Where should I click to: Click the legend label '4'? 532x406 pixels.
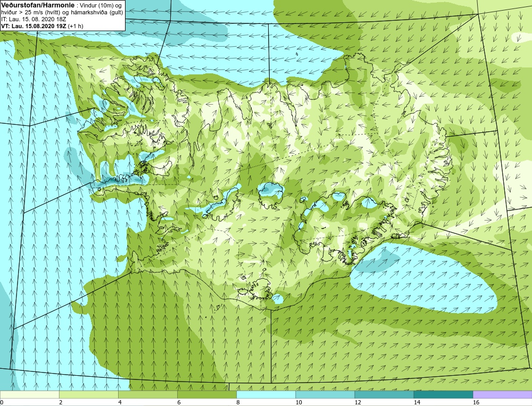120,402
